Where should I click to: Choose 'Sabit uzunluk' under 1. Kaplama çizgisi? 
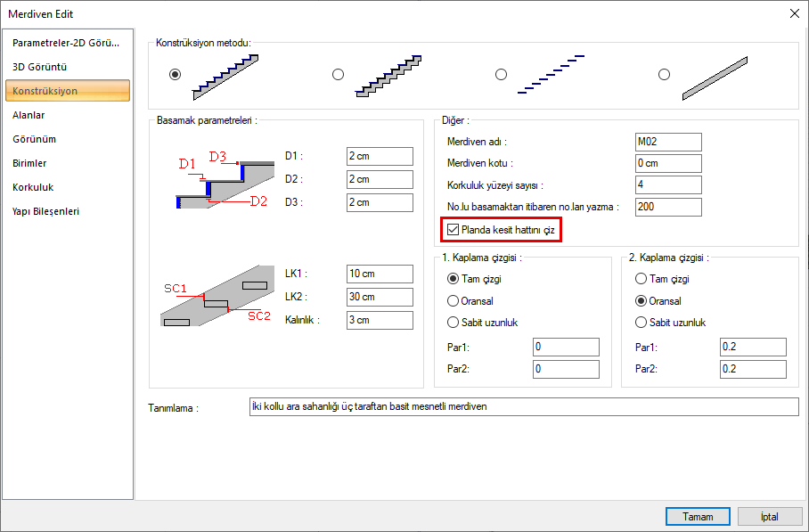coord(453,323)
